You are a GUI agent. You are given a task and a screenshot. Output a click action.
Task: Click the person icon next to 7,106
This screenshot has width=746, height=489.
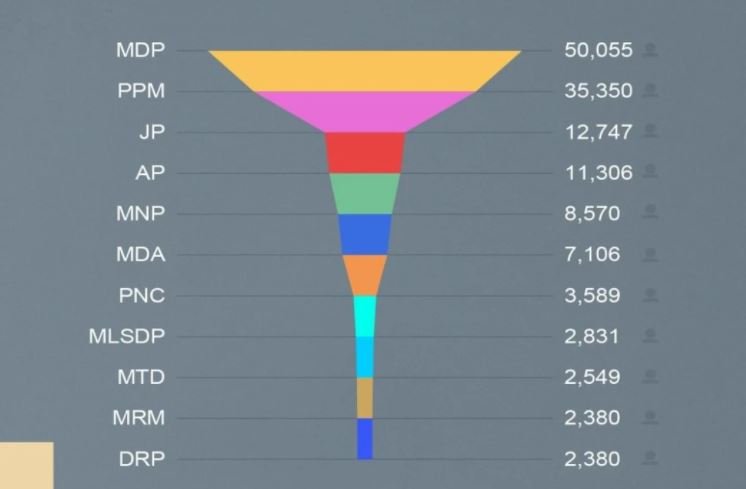click(652, 254)
